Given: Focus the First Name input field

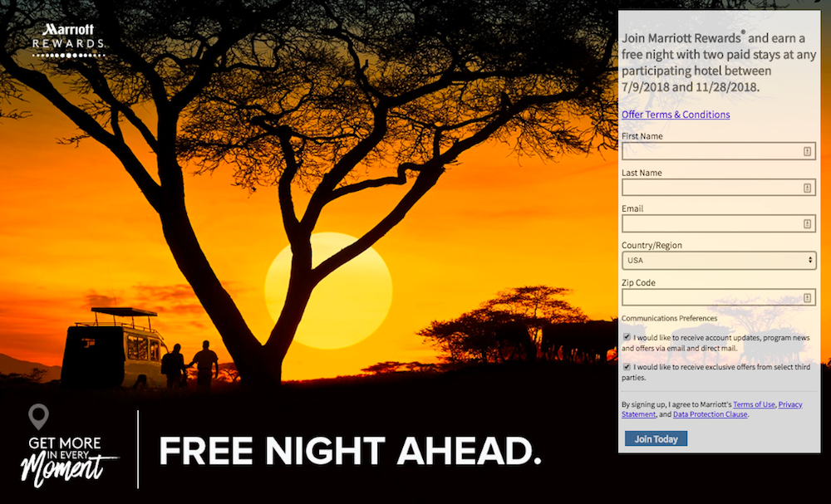Looking at the screenshot, I should click(x=719, y=151).
